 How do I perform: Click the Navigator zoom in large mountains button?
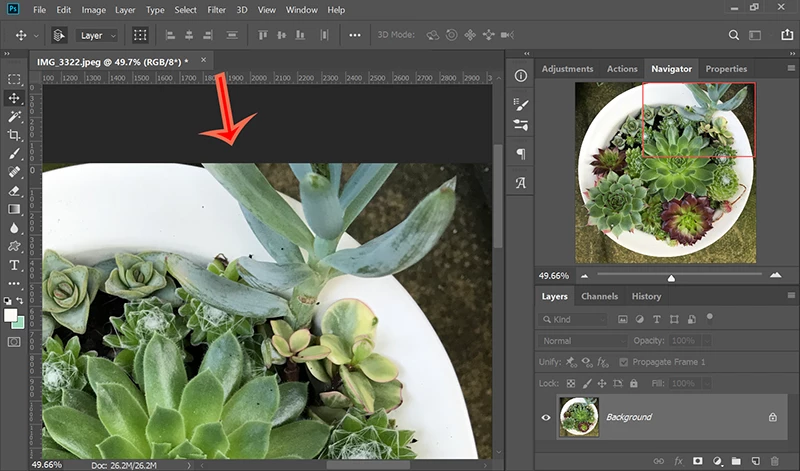click(x=776, y=275)
